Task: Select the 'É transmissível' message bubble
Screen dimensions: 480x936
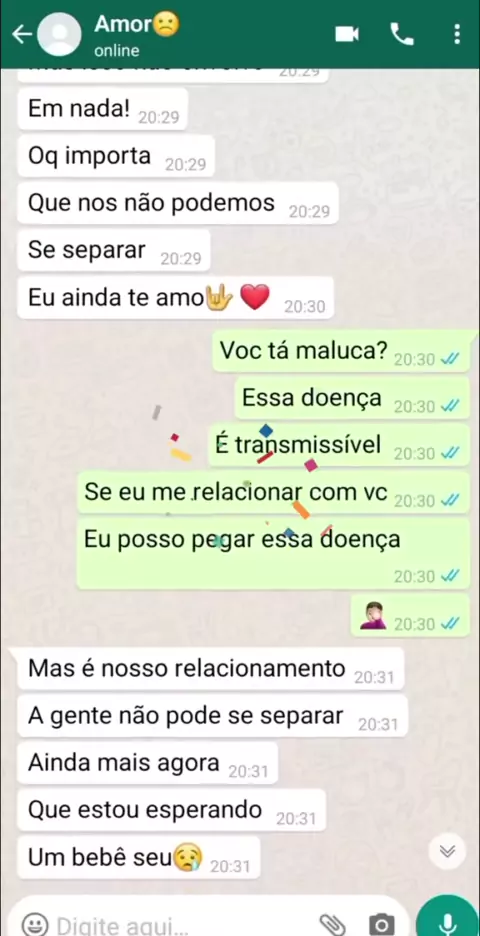Action: coord(339,445)
